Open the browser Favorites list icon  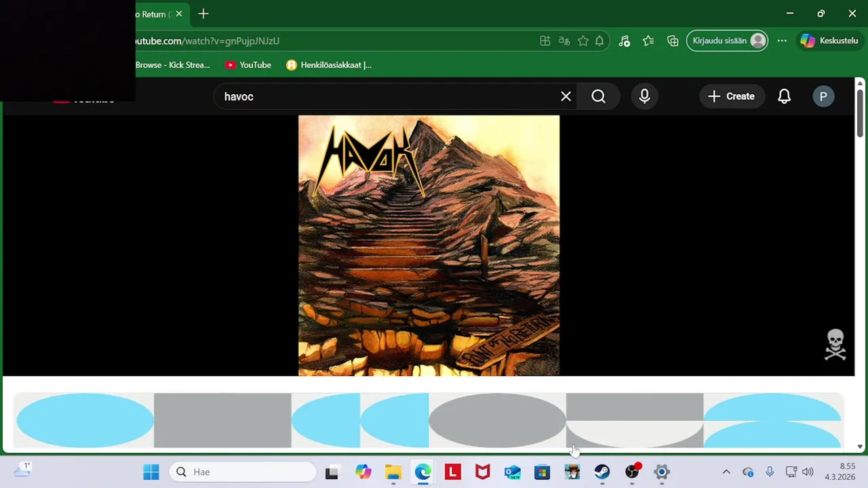click(x=648, y=41)
